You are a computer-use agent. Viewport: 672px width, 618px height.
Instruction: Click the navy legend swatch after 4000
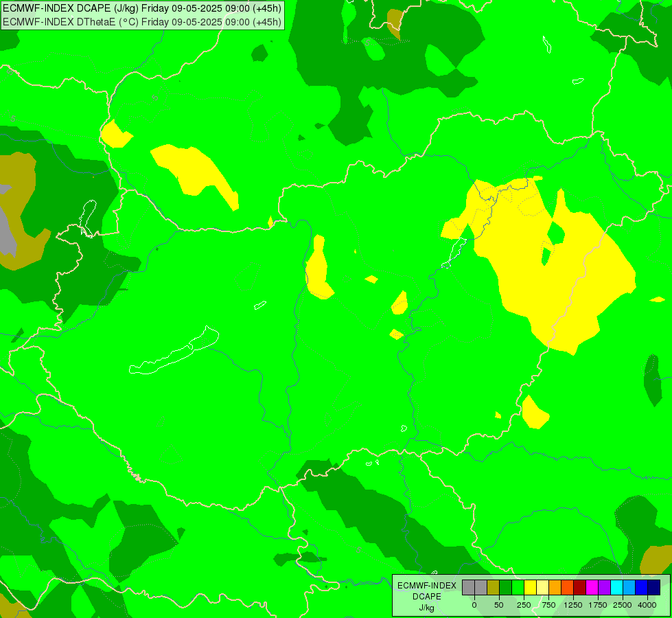[653, 587]
